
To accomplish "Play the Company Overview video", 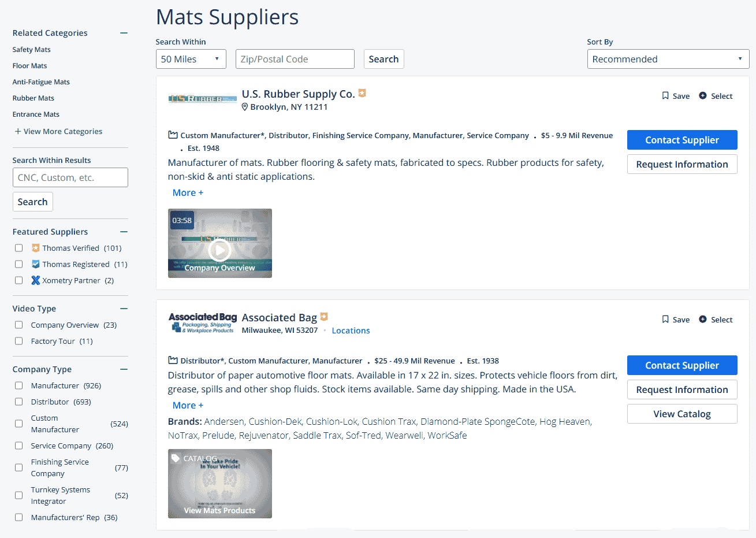I will click(x=219, y=250).
